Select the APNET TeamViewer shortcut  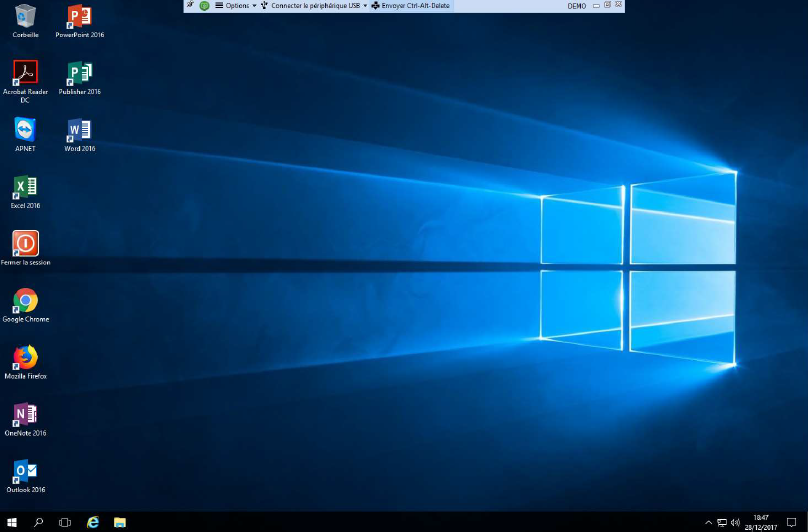pos(25,134)
